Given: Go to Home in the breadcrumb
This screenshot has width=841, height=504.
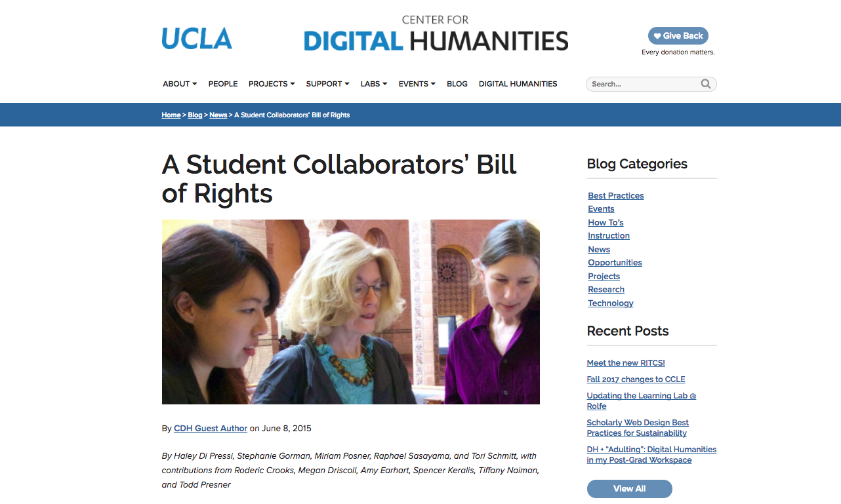Looking at the screenshot, I should (x=171, y=115).
